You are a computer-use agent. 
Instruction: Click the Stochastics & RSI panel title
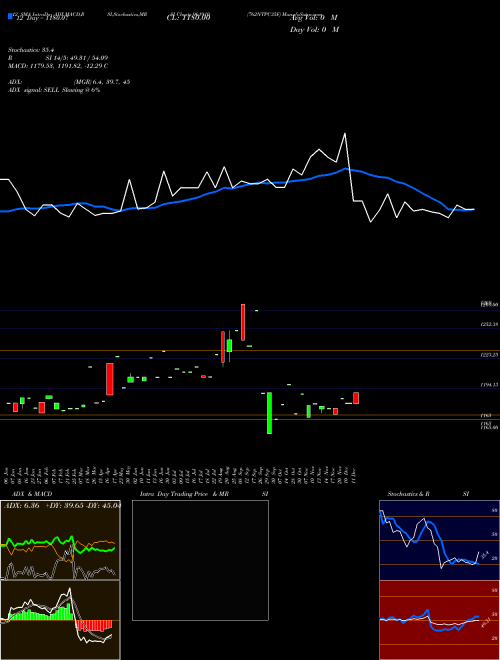[428, 494]
